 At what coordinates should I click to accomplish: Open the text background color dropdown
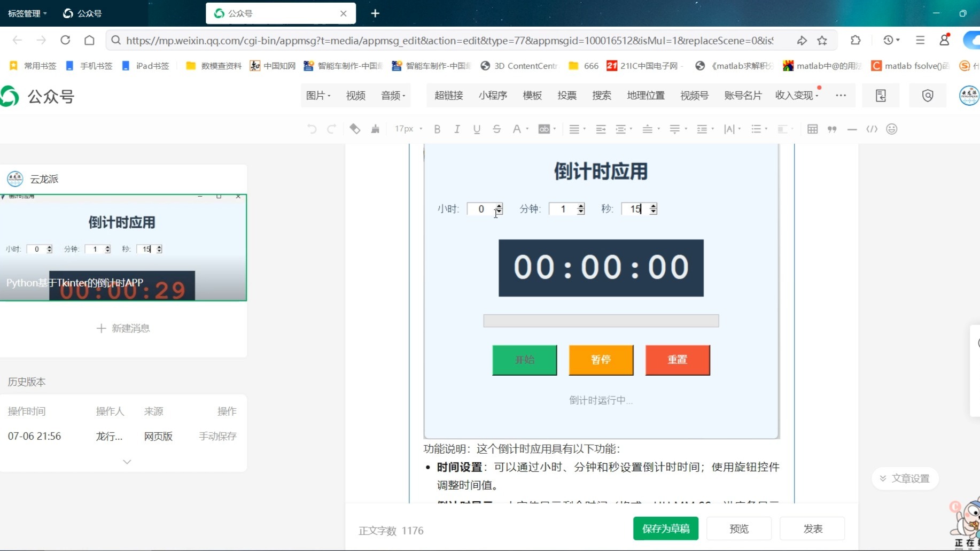point(547,129)
